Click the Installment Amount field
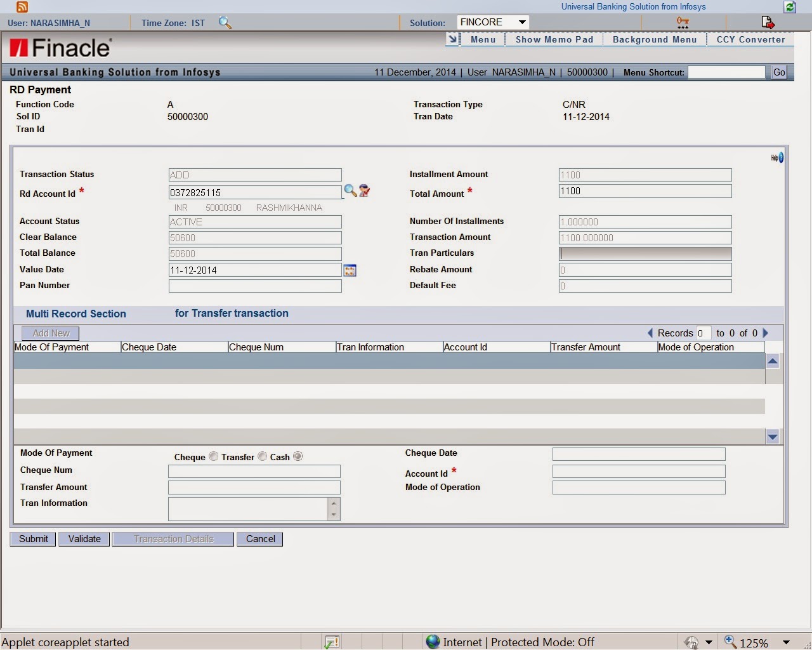 point(645,175)
